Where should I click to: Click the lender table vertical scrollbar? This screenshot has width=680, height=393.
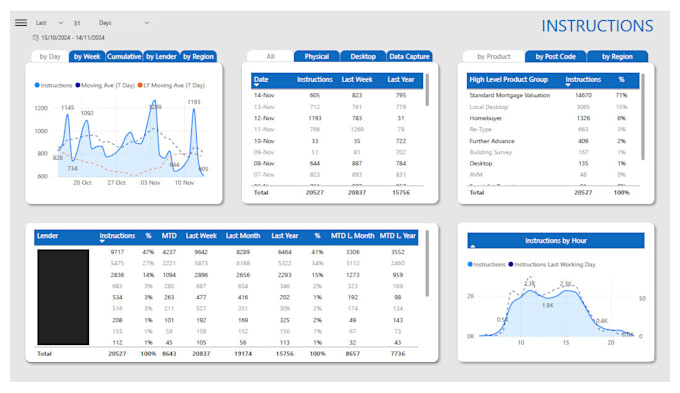click(427, 264)
